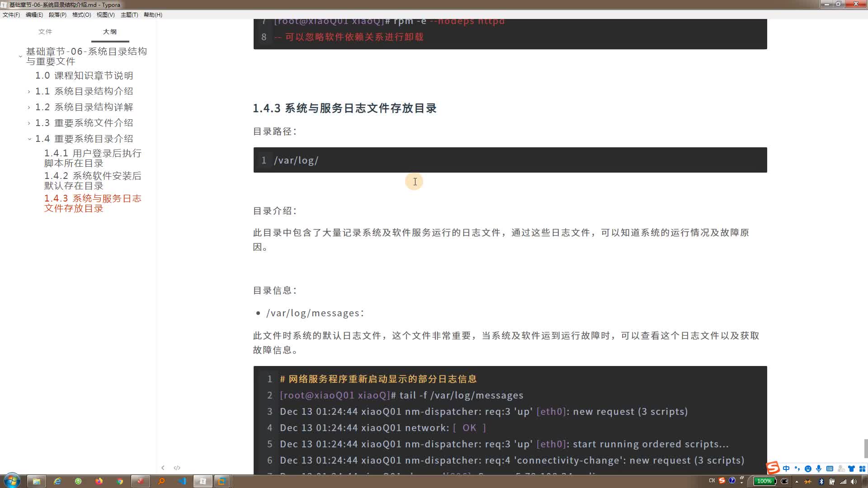Open File Explorer from the taskbar
This screenshot has height=488, width=868.
37,481
